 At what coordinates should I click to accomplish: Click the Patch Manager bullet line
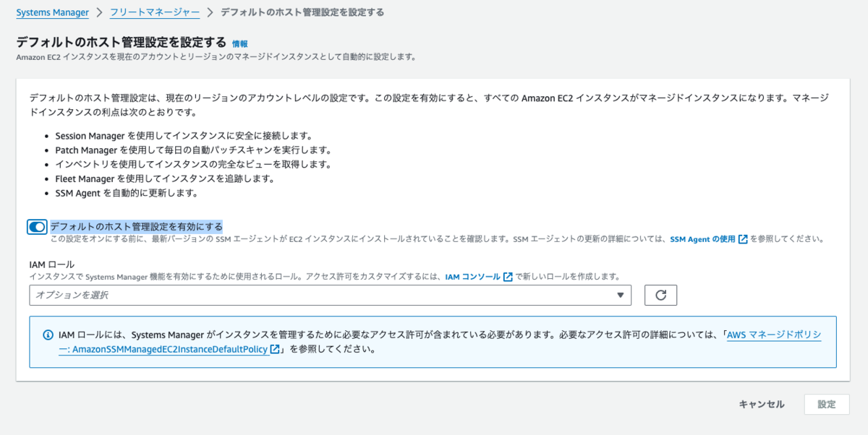pyautogui.click(x=193, y=150)
